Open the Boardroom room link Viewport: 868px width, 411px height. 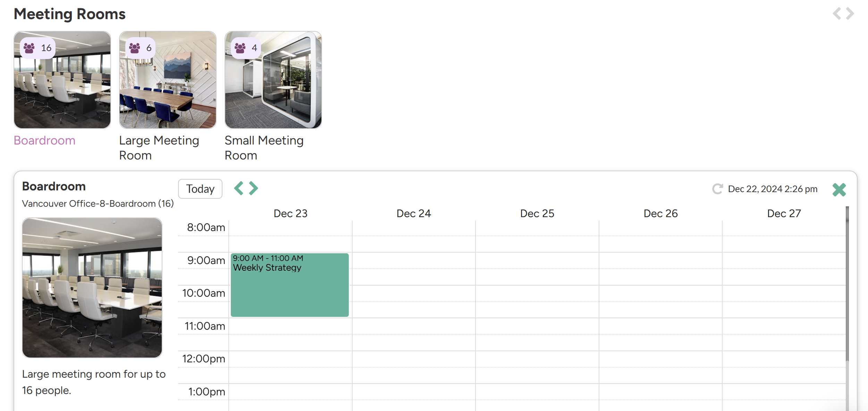coord(44,140)
